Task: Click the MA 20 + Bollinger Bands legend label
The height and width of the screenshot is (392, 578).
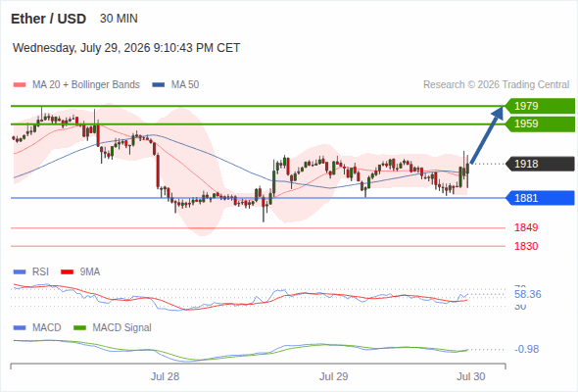Action: pyautogui.click(x=86, y=85)
